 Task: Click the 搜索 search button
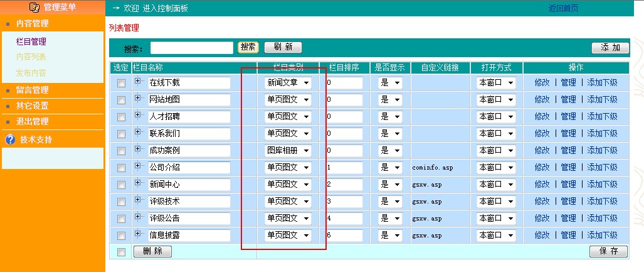point(248,47)
